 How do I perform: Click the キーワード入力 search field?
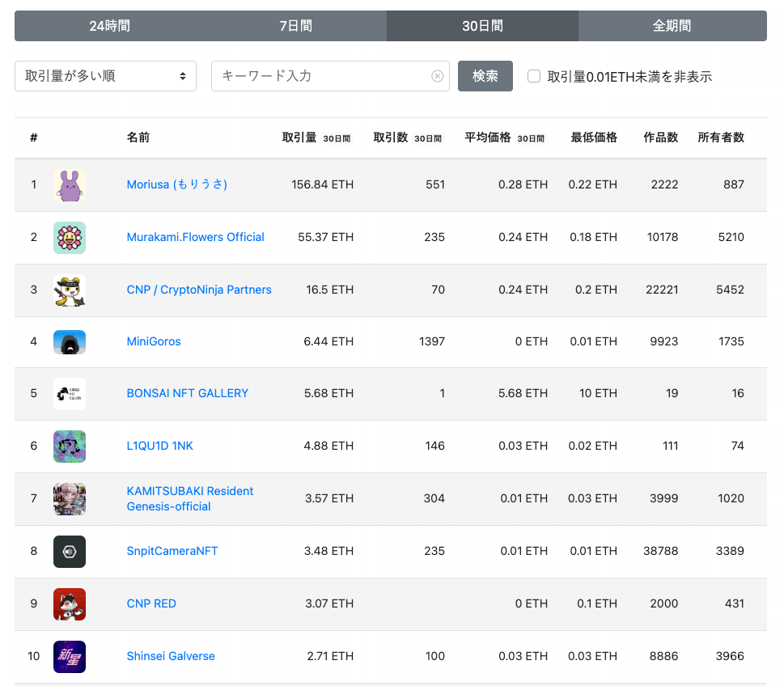pos(330,76)
